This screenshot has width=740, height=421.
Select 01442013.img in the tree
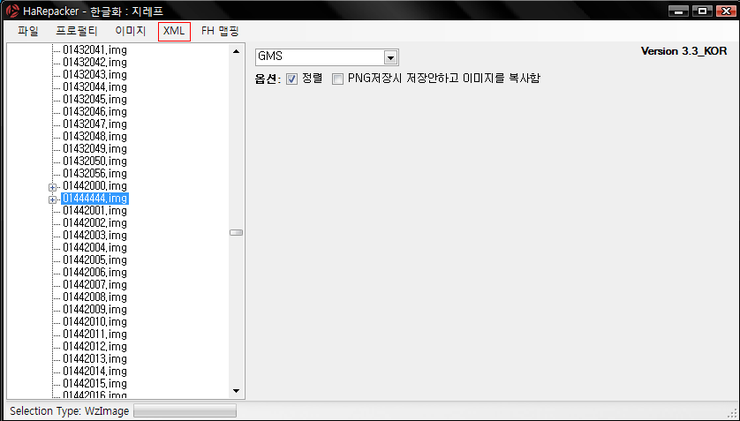pos(95,359)
